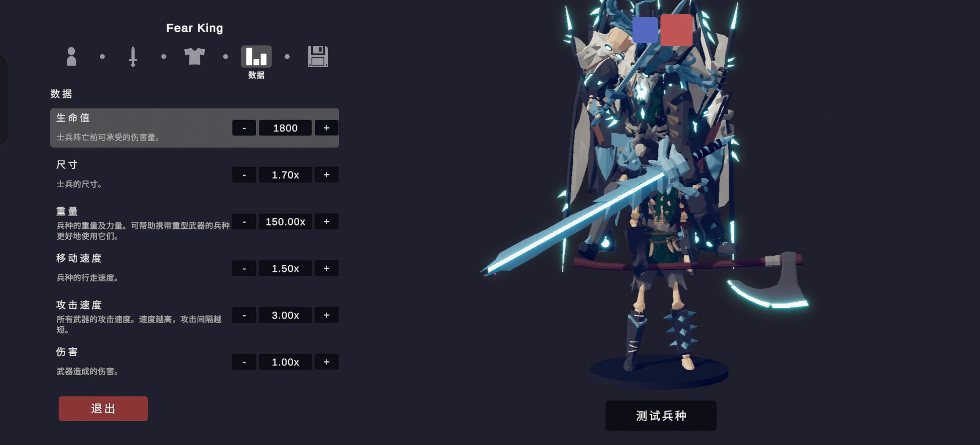
Task: Decrease 生命值 health with minus button
Action: [x=244, y=128]
